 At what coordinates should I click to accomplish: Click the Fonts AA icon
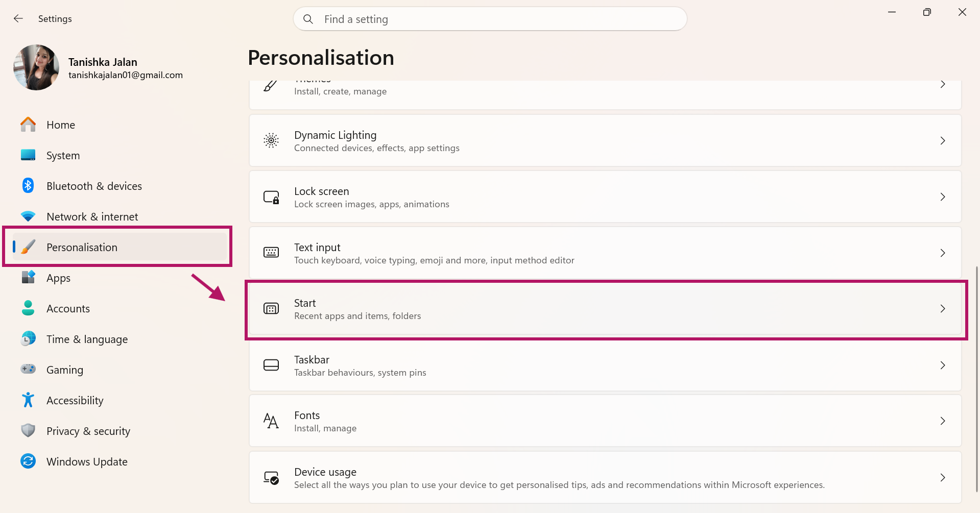[271, 421]
